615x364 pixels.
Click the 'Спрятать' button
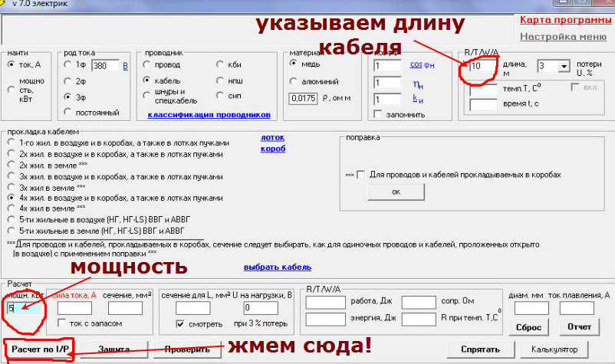point(481,349)
